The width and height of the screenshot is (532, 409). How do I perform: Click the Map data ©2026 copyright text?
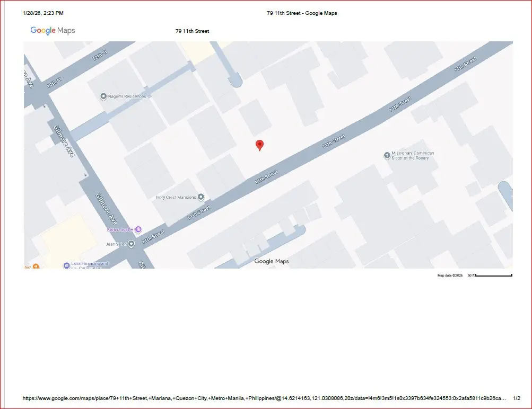click(450, 275)
